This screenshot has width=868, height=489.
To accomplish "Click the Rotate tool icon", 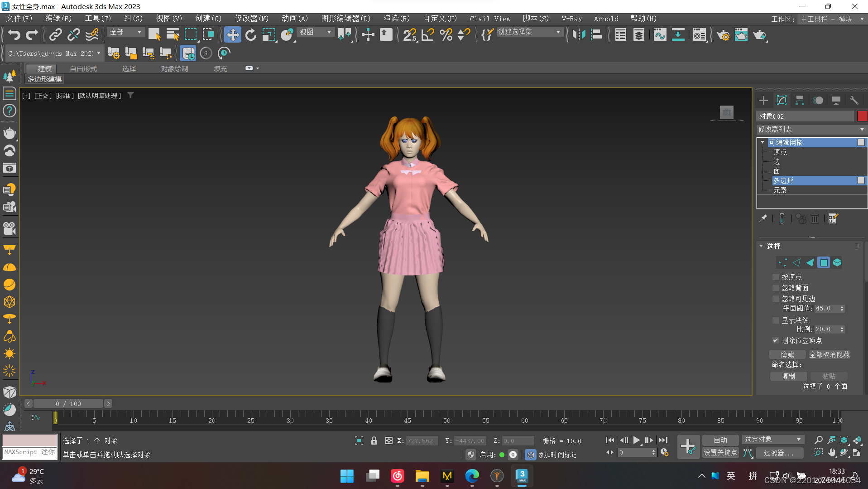I will [250, 35].
